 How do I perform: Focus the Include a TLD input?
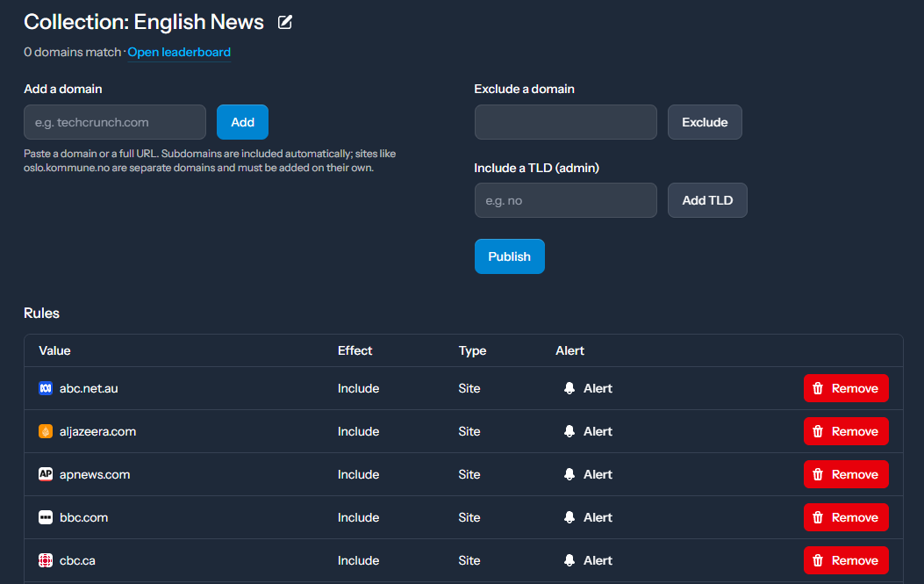click(x=566, y=200)
